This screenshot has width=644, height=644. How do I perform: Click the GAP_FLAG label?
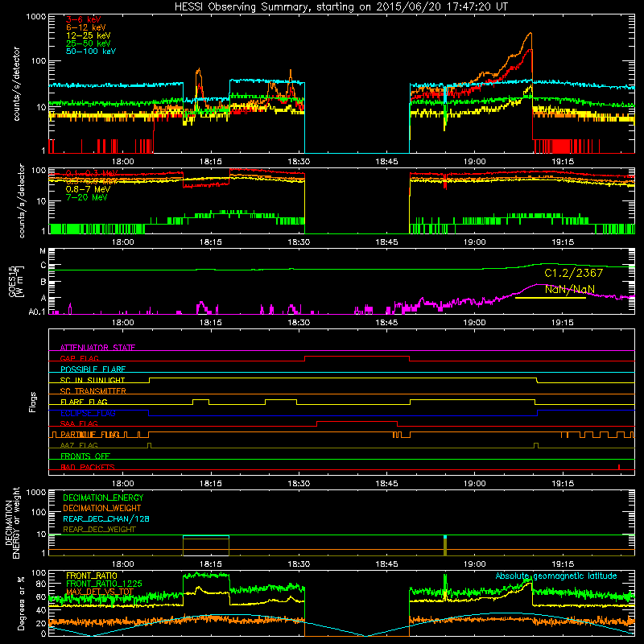pos(79,358)
